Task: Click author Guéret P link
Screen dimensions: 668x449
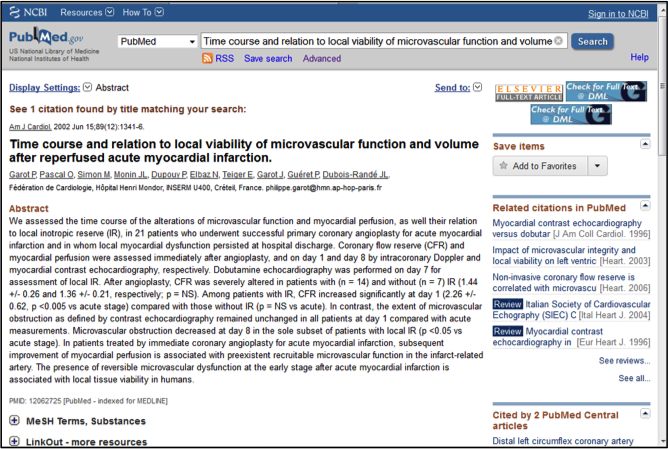Action: pyautogui.click(x=303, y=174)
